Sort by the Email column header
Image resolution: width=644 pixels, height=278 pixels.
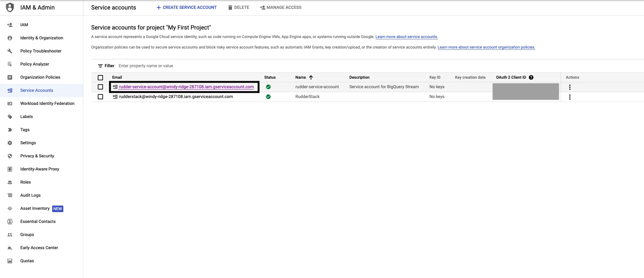pyautogui.click(x=117, y=77)
